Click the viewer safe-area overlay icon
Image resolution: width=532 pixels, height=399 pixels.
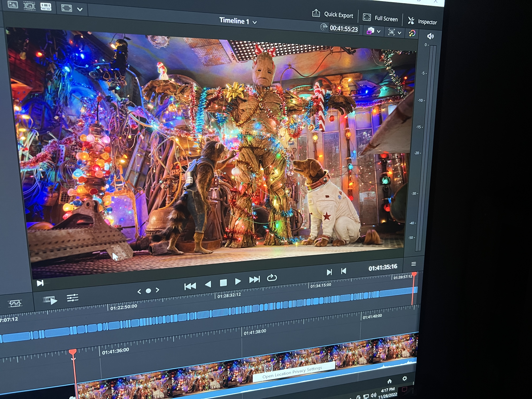tap(67, 8)
